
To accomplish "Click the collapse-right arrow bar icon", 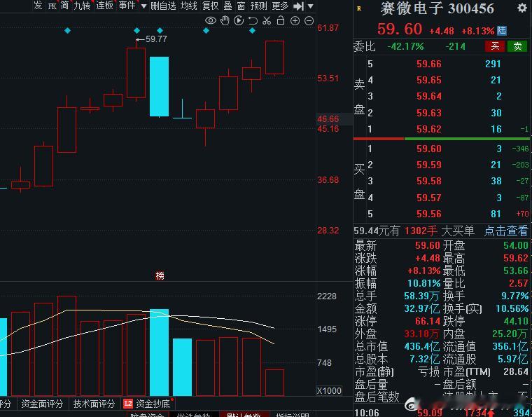I will coord(298,6).
